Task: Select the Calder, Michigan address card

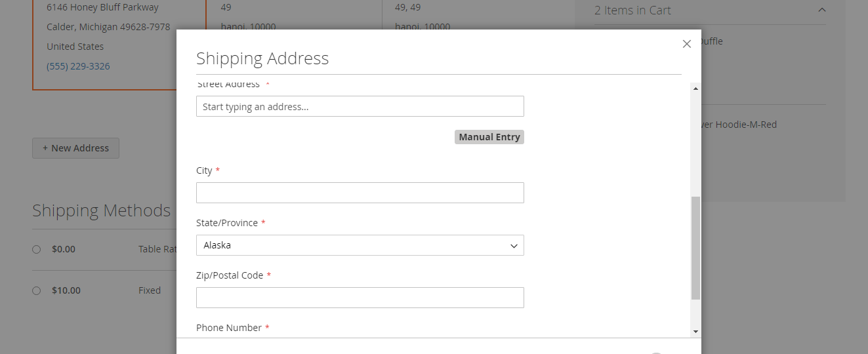Action: coord(108,27)
